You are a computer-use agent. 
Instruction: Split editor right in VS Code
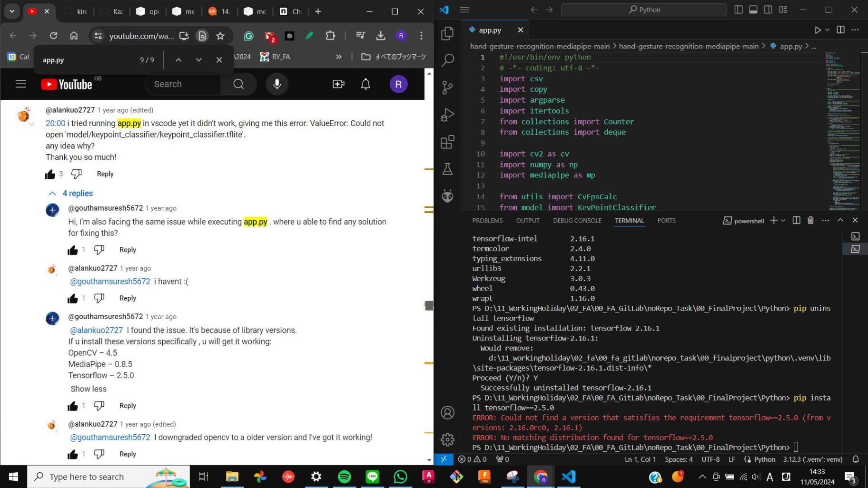pyautogui.click(x=840, y=30)
